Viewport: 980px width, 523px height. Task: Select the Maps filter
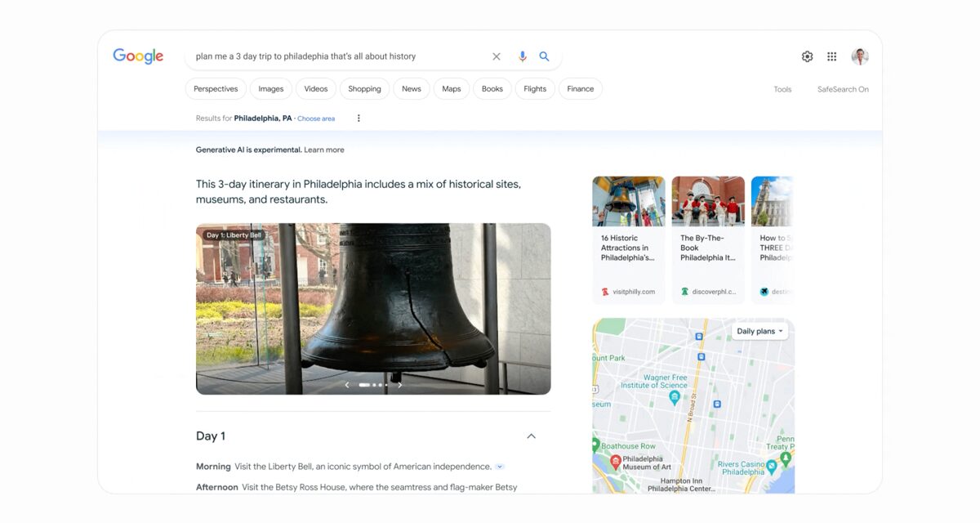452,89
